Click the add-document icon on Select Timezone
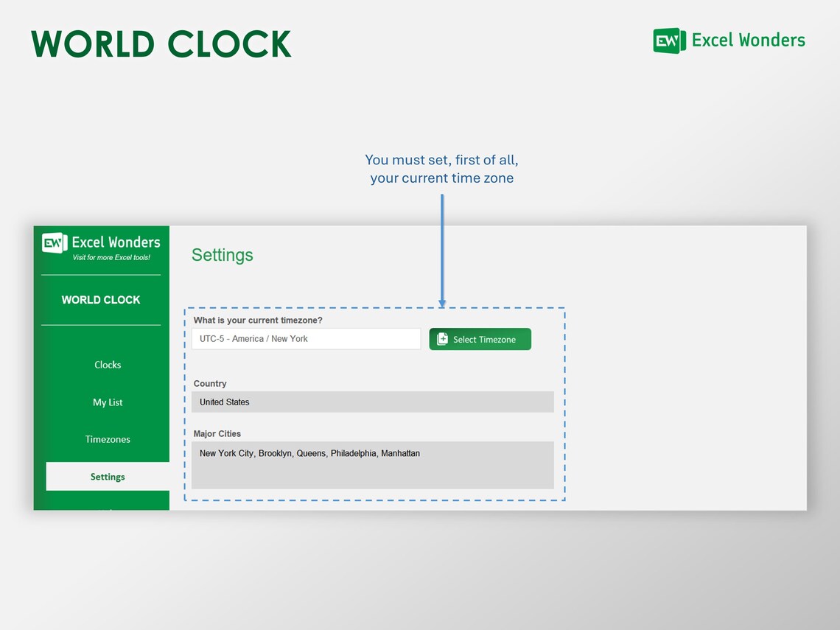This screenshot has width=840, height=630. point(441,339)
